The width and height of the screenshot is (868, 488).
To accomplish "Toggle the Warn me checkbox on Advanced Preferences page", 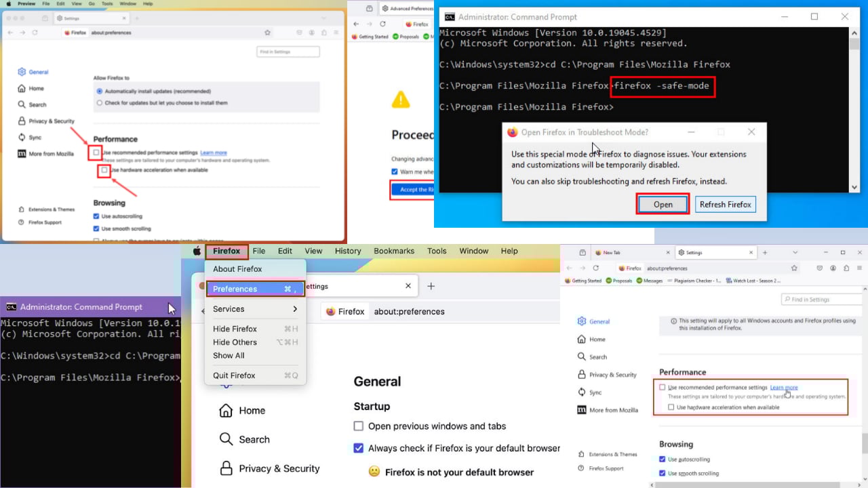I will (x=395, y=171).
